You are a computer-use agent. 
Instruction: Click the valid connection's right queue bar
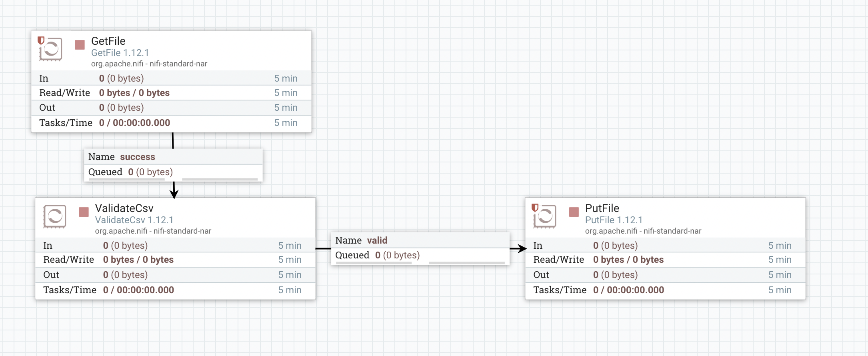pyautogui.click(x=467, y=263)
